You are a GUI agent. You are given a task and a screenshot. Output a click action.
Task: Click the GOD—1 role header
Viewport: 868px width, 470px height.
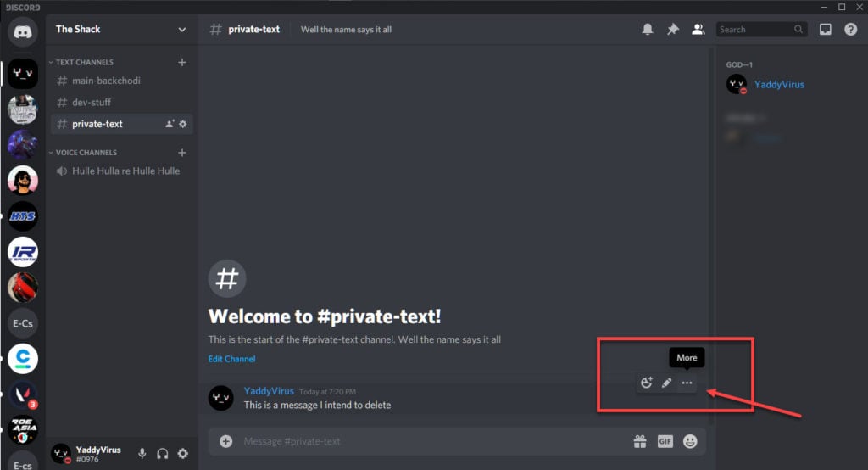point(739,64)
